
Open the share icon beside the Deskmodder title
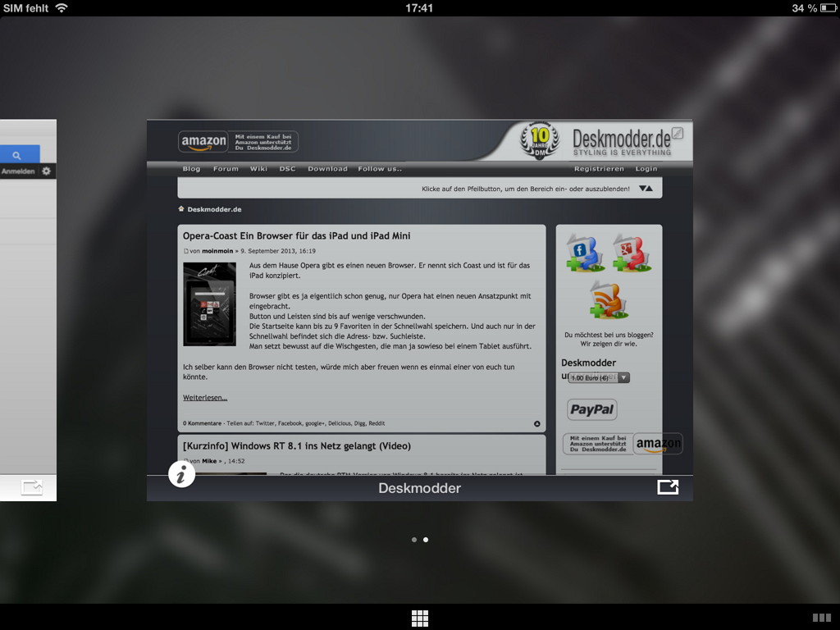point(668,486)
